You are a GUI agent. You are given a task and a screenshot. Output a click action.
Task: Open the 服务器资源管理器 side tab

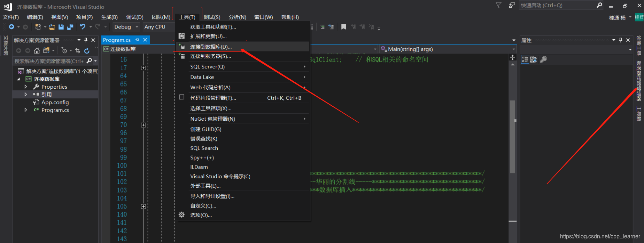pyautogui.click(x=639, y=81)
